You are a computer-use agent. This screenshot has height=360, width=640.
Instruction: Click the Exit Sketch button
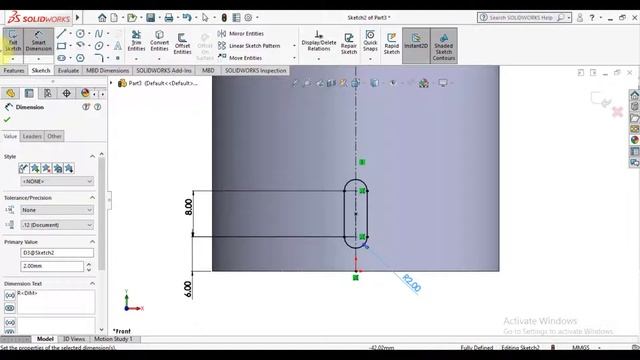(13, 41)
